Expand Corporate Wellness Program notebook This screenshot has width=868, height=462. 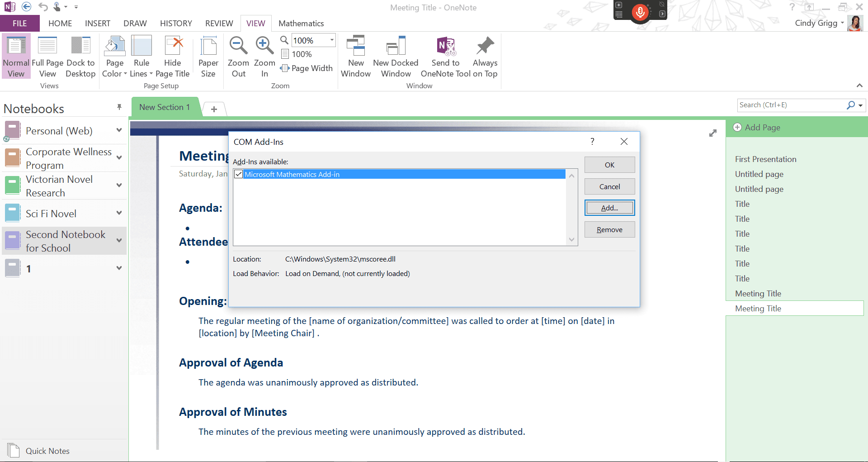pos(119,158)
